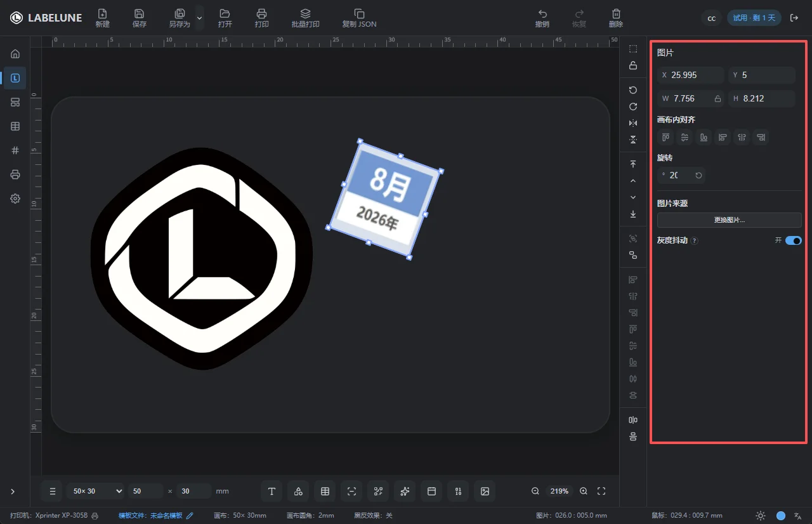Click the 旋转 rotation angle field
This screenshot has height=524, width=812.
click(674, 175)
